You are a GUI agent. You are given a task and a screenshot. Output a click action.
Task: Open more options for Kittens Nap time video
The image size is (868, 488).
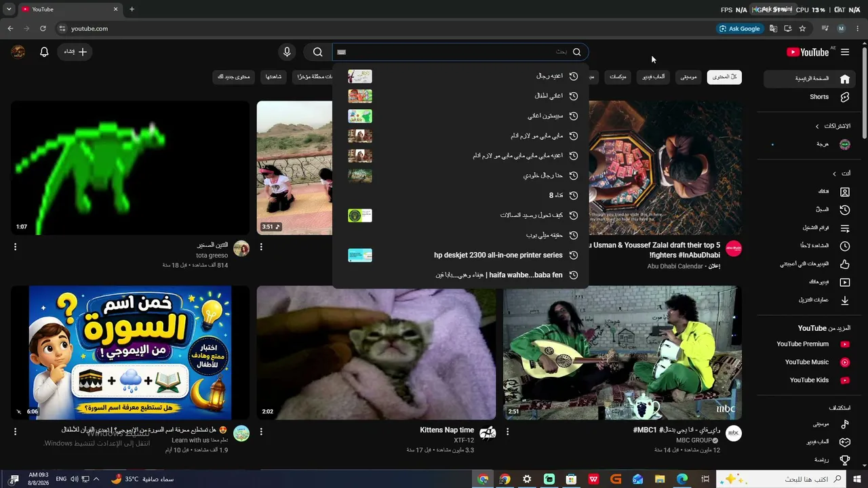click(x=262, y=432)
